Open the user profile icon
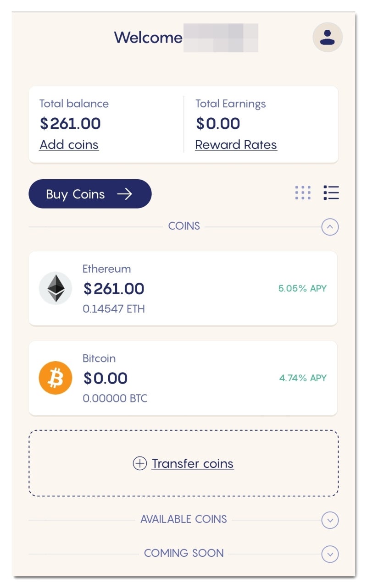The image size is (367, 588). [x=328, y=37]
